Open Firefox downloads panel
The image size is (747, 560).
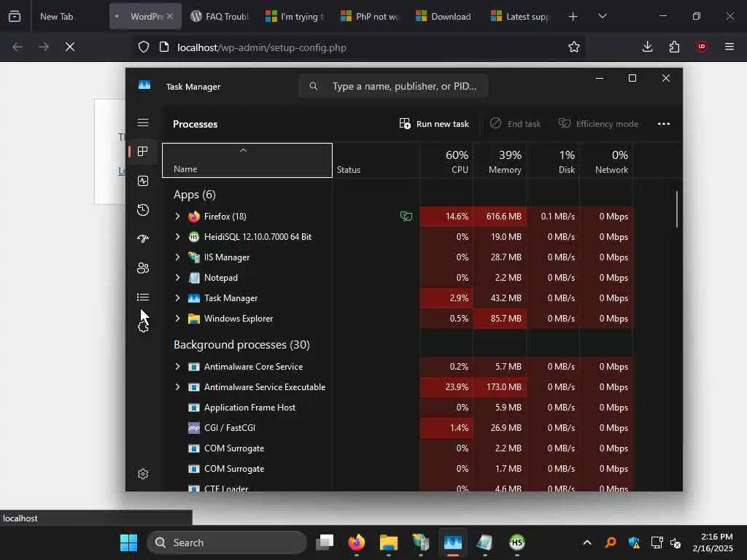click(648, 47)
